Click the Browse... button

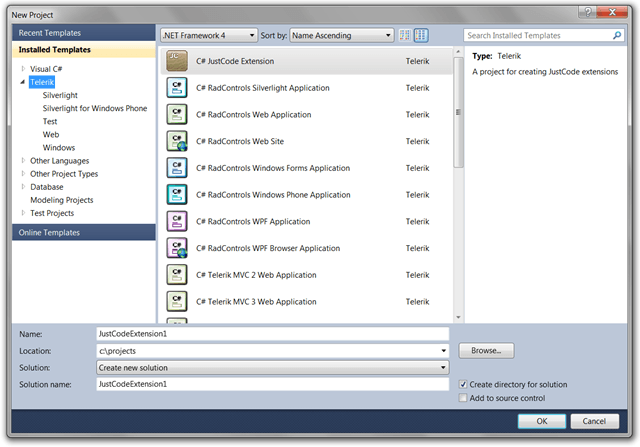(486, 351)
